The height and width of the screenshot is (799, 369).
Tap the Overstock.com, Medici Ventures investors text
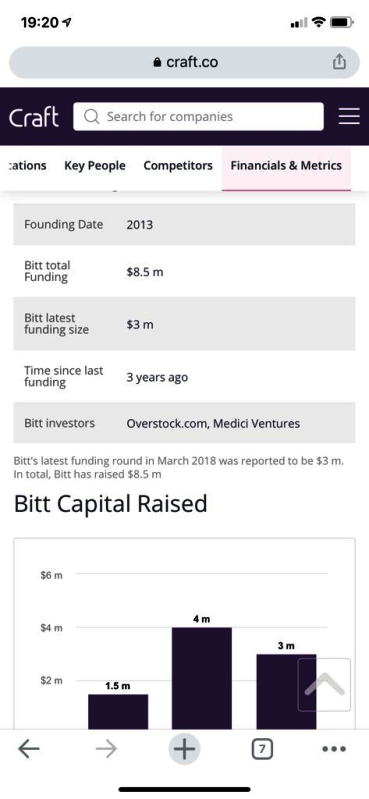[x=213, y=423]
